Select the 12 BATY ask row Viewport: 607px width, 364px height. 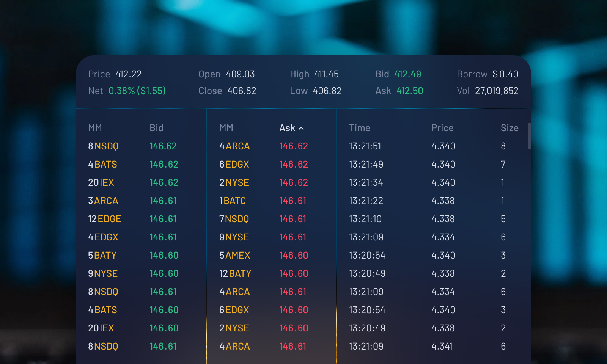271,273
